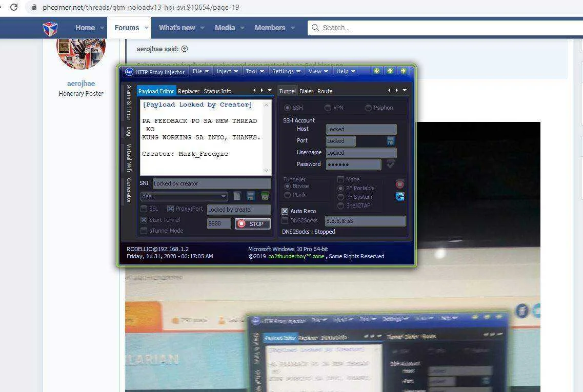This screenshot has width=583, height=392.
Task: Click left arrow of Tunnel tab strip
Action: click(x=389, y=90)
